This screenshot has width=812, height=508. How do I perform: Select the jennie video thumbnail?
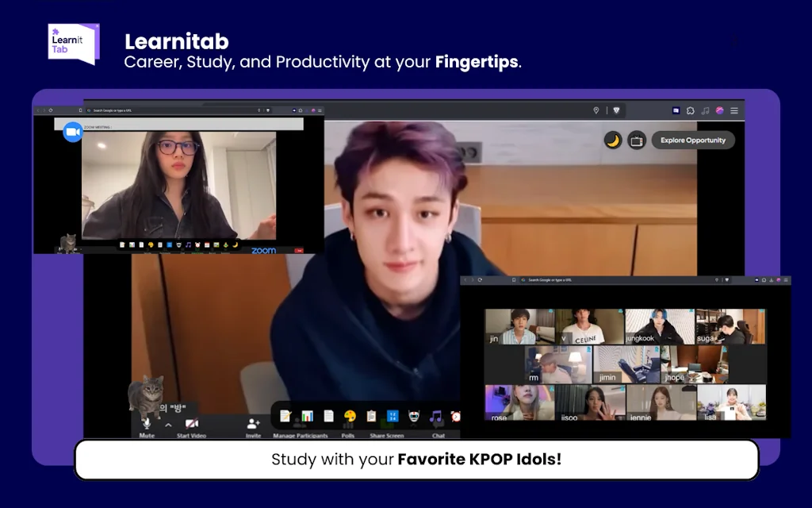[661, 402]
